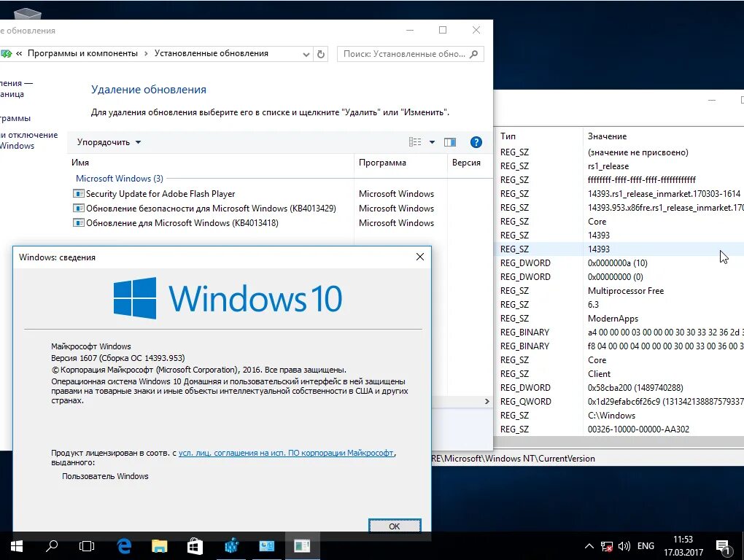Click the Installed Updates search field
This screenshot has height=560, width=744.
pyautogui.click(x=411, y=54)
